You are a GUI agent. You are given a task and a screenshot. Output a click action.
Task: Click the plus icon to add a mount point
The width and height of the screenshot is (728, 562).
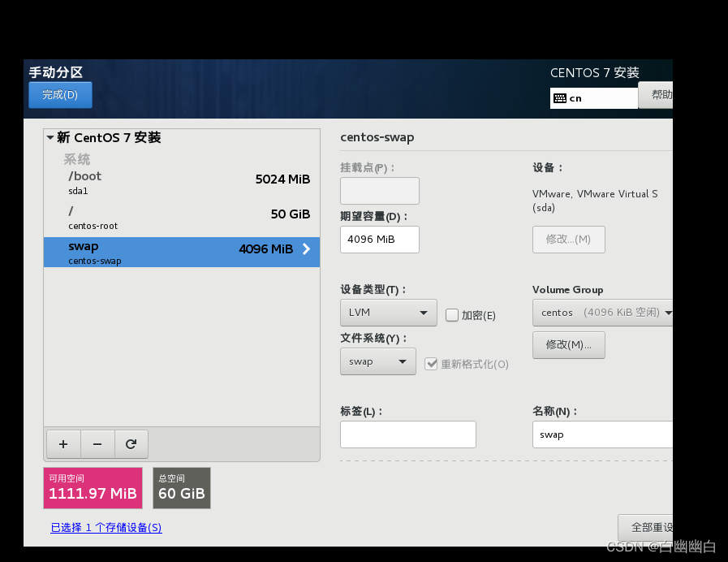[63, 444]
